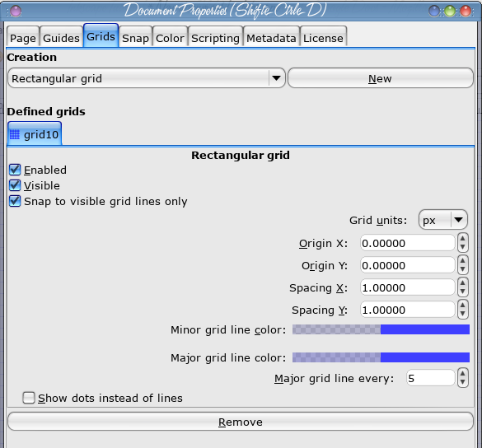
Task: Toggle the Visible checkbox
Action: (x=15, y=185)
